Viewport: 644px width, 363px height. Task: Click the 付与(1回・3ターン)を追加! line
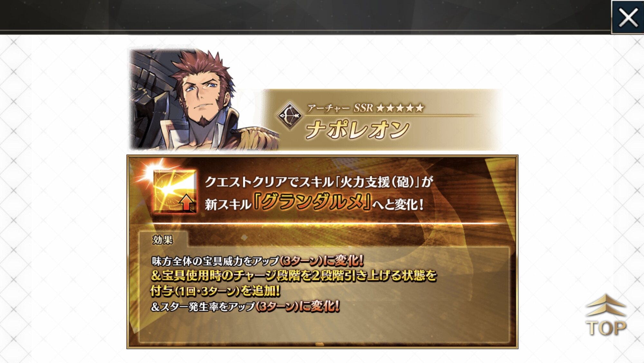pos(215,291)
